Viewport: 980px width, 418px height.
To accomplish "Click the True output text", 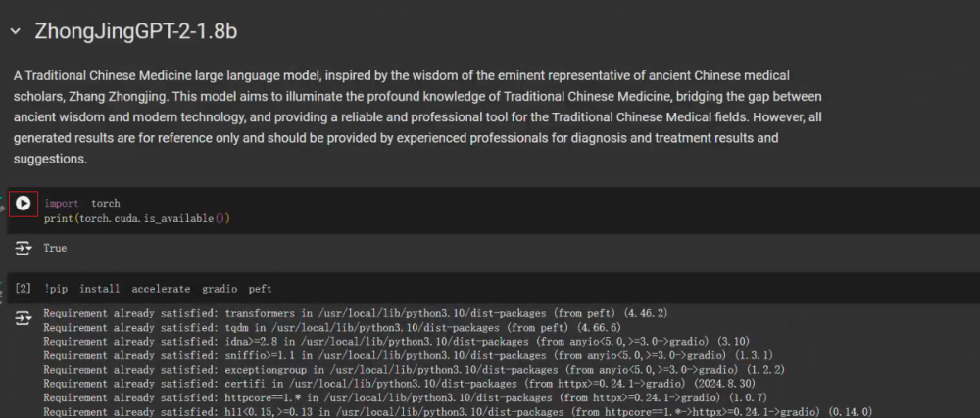I will coord(55,249).
